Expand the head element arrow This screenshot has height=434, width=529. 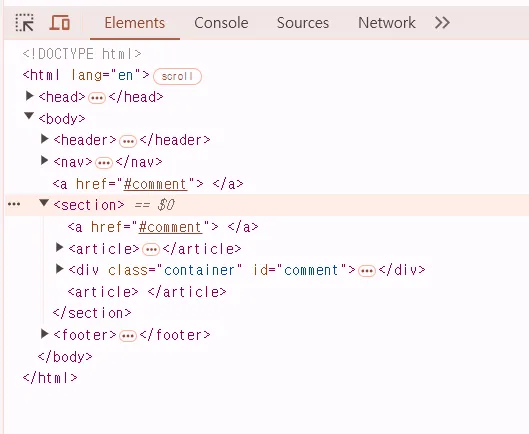30,96
